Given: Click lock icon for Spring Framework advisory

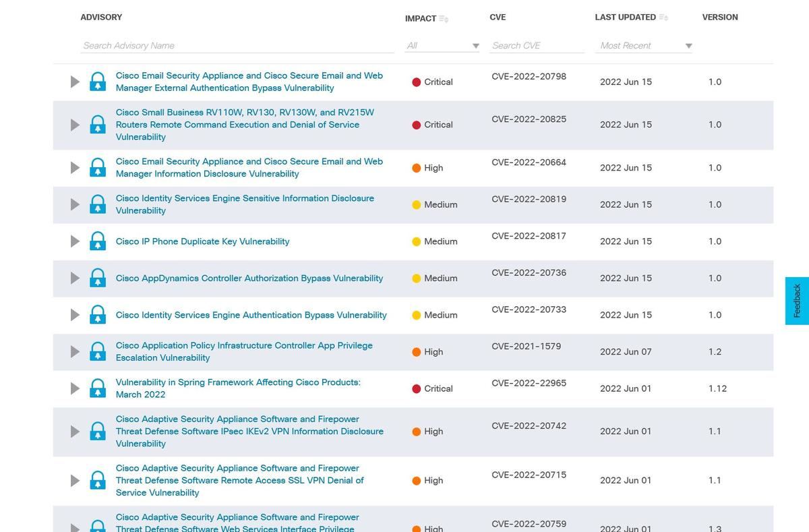Looking at the screenshot, I should [98, 388].
